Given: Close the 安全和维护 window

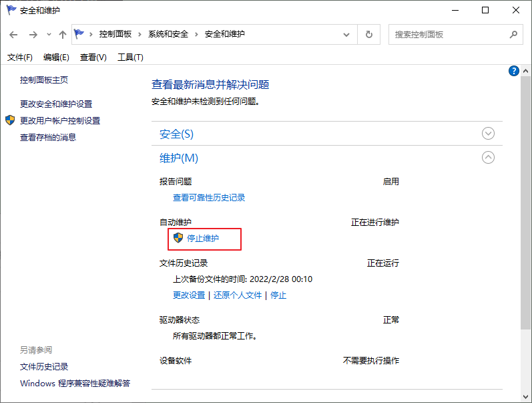Looking at the screenshot, I should click(x=516, y=10).
